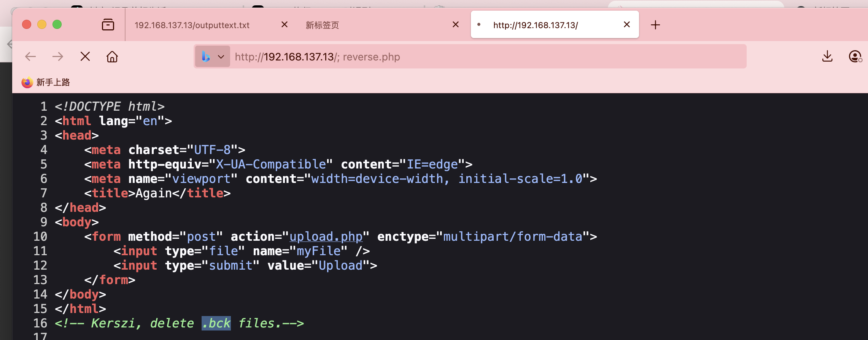Select the http://192.168.137.13/ tab

[x=535, y=25]
